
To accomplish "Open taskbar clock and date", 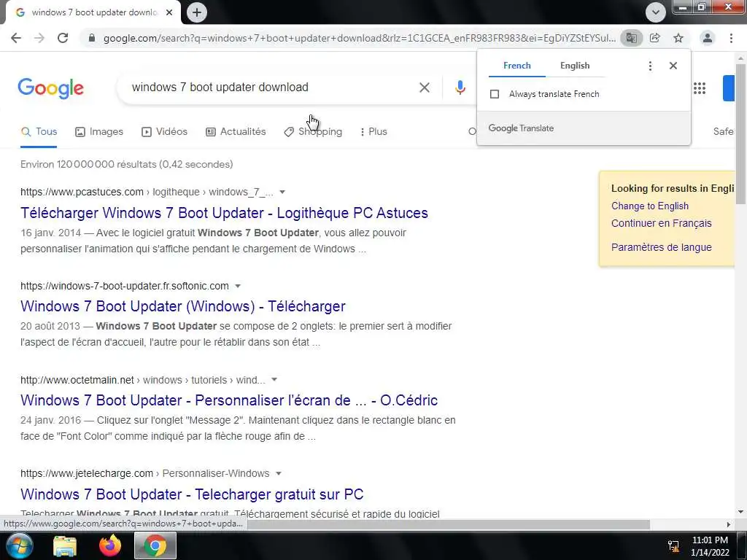I will (710, 546).
